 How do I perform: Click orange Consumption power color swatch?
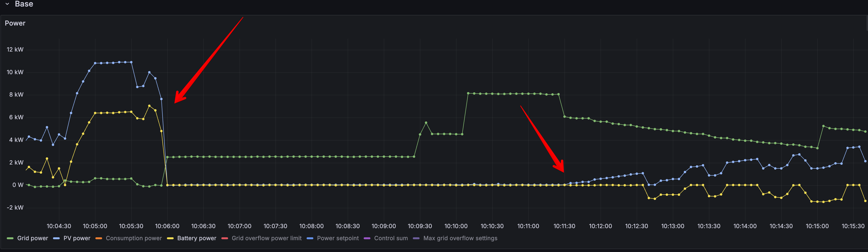tap(99, 239)
